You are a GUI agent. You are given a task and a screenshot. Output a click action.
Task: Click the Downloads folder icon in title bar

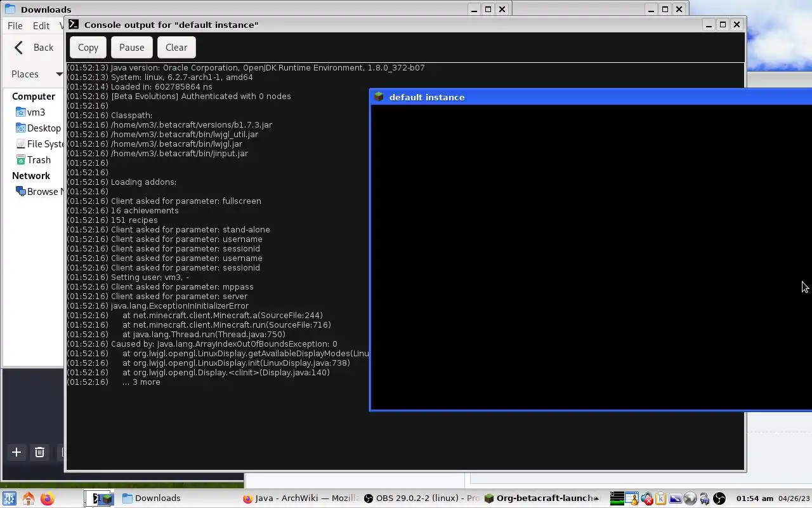pyautogui.click(x=10, y=10)
